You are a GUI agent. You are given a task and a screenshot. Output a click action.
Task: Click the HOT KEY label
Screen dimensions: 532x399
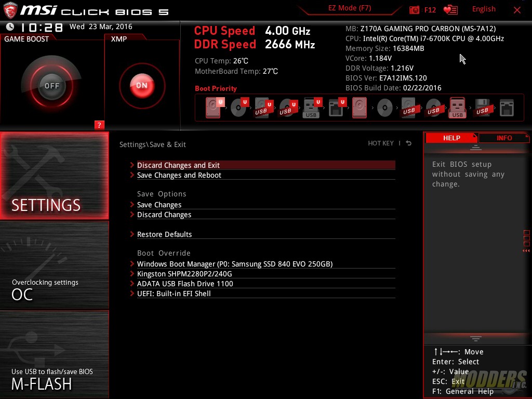[x=381, y=143]
